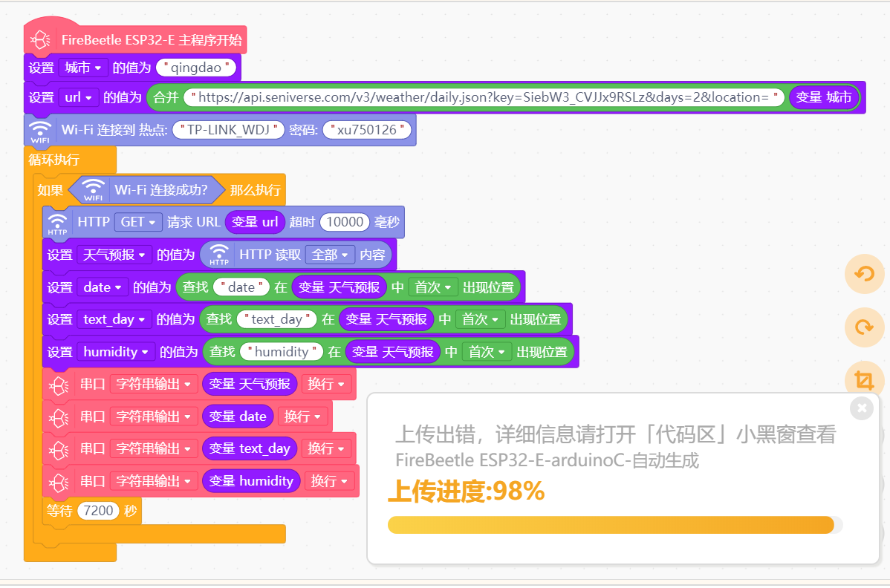Click the HTTP icon in the GET request block
Image resolution: width=890 pixels, height=588 pixels.
(x=57, y=223)
